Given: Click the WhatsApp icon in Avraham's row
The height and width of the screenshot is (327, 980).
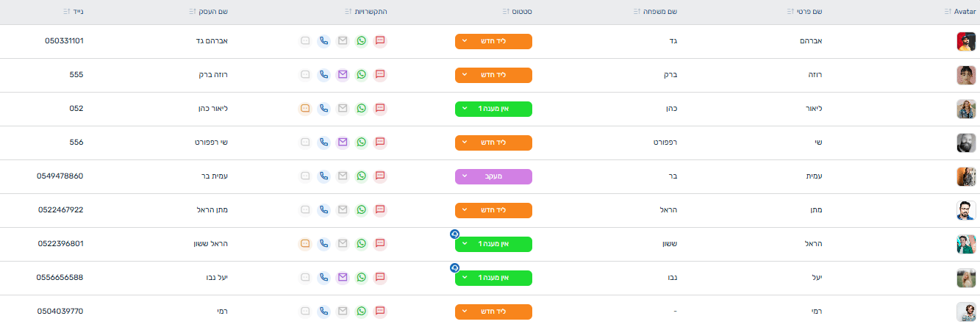Looking at the screenshot, I should [361, 41].
